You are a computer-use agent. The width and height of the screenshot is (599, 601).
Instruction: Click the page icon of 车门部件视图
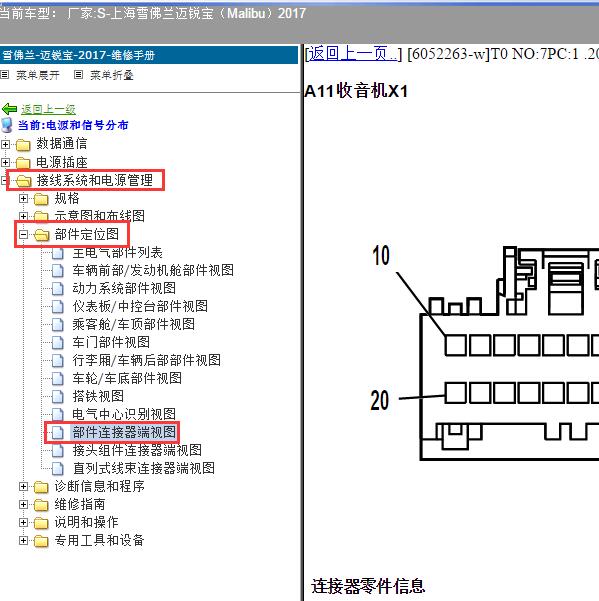pos(57,342)
